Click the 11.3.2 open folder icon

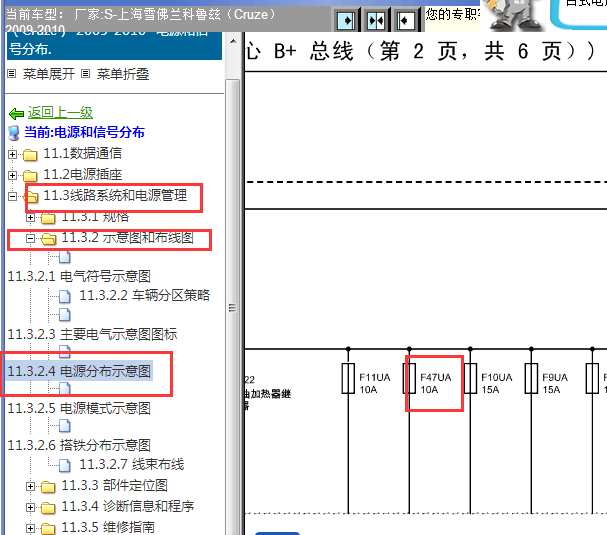(x=48, y=239)
